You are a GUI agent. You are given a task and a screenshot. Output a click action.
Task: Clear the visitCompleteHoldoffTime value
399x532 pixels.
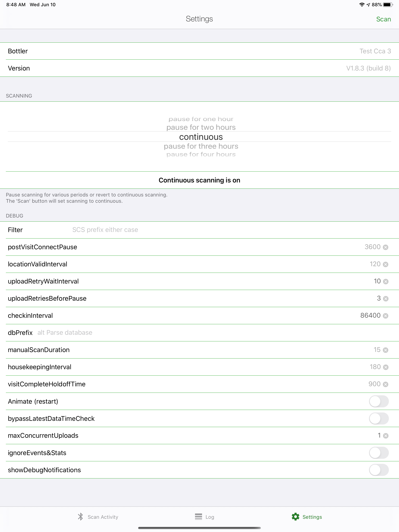tap(386, 384)
